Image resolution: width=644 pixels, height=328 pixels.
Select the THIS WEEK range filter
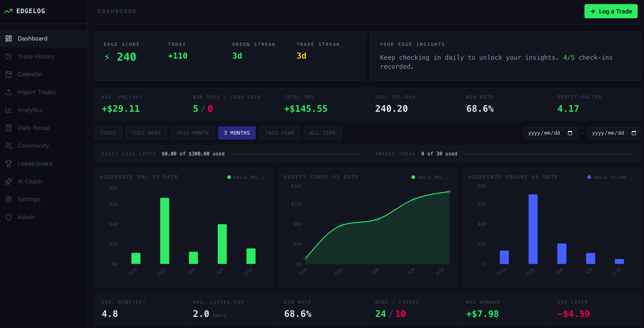(146, 133)
